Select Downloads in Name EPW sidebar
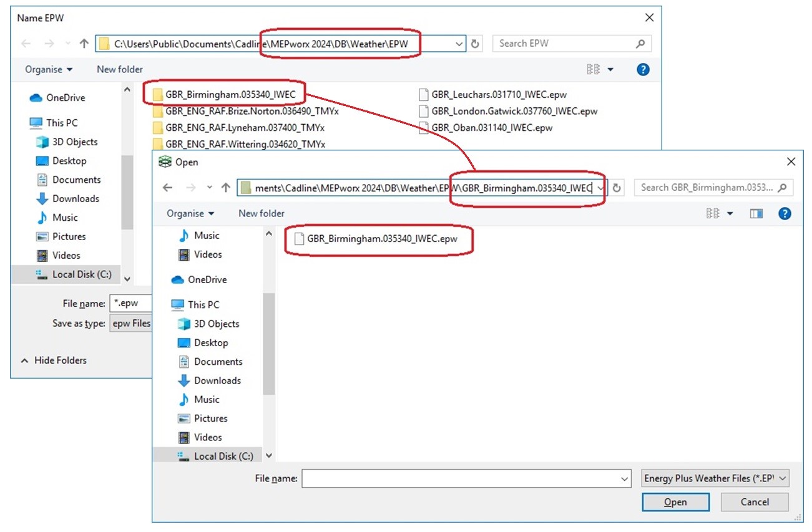The height and width of the screenshot is (532, 812). [x=67, y=198]
